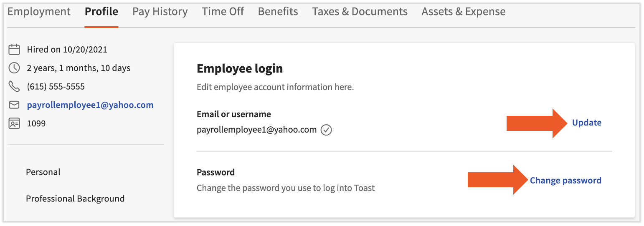Click Update link for email or username
644x226 pixels.
587,123
